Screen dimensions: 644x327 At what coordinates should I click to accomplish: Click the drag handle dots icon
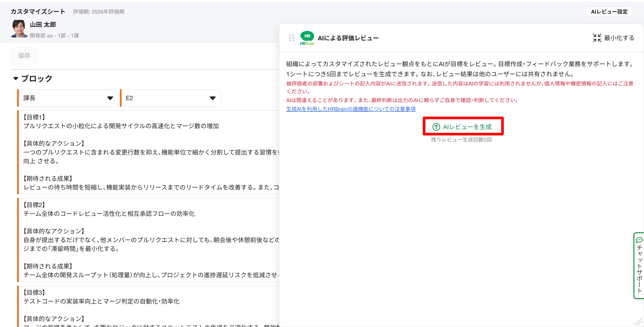pyautogui.click(x=291, y=38)
